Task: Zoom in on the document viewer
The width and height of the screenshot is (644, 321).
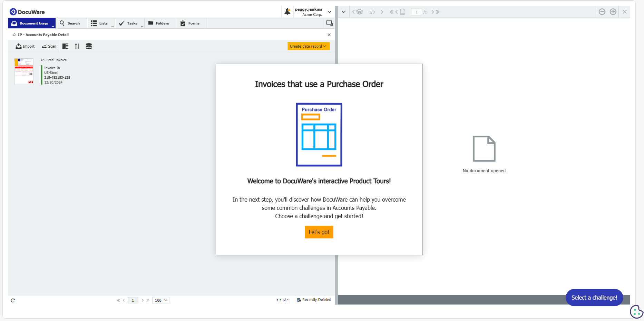Action: (x=613, y=12)
